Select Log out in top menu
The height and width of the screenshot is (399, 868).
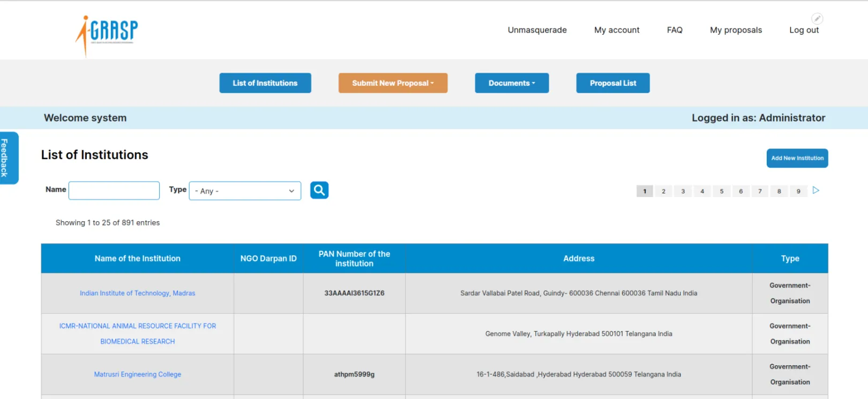coord(804,30)
